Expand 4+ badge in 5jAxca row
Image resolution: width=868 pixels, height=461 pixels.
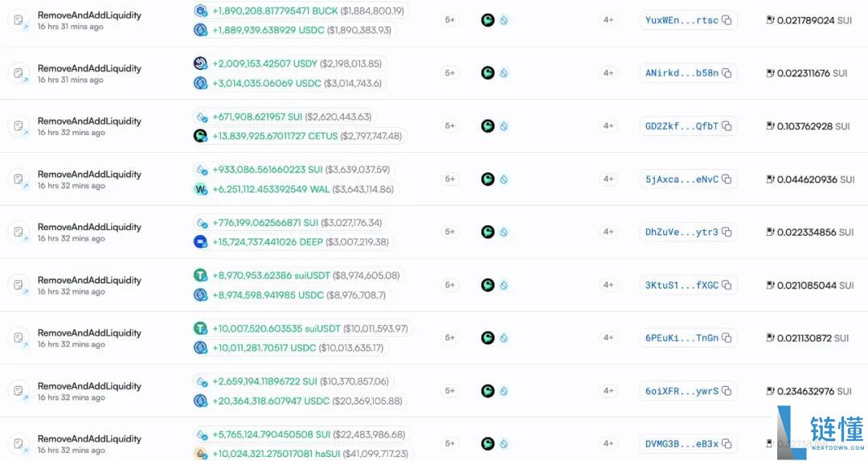pyautogui.click(x=608, y=179)
